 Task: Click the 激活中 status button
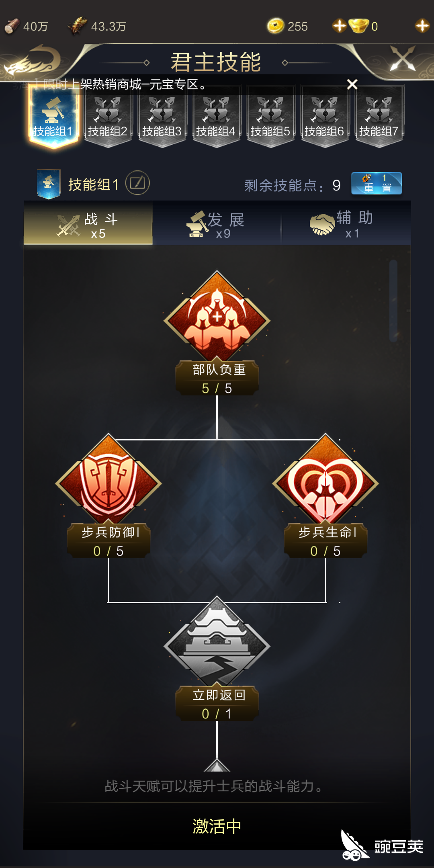pos(217,827)
